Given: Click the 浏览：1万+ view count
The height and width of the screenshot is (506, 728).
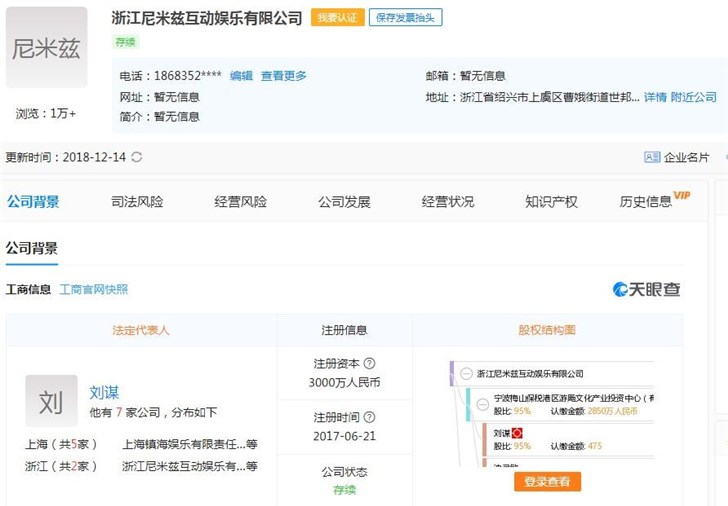Looking at the screenshot, I should 46,113.
